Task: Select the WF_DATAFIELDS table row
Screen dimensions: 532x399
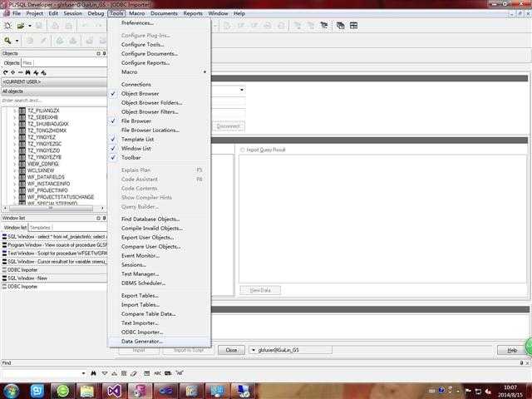Action: (x=46, y=177)
